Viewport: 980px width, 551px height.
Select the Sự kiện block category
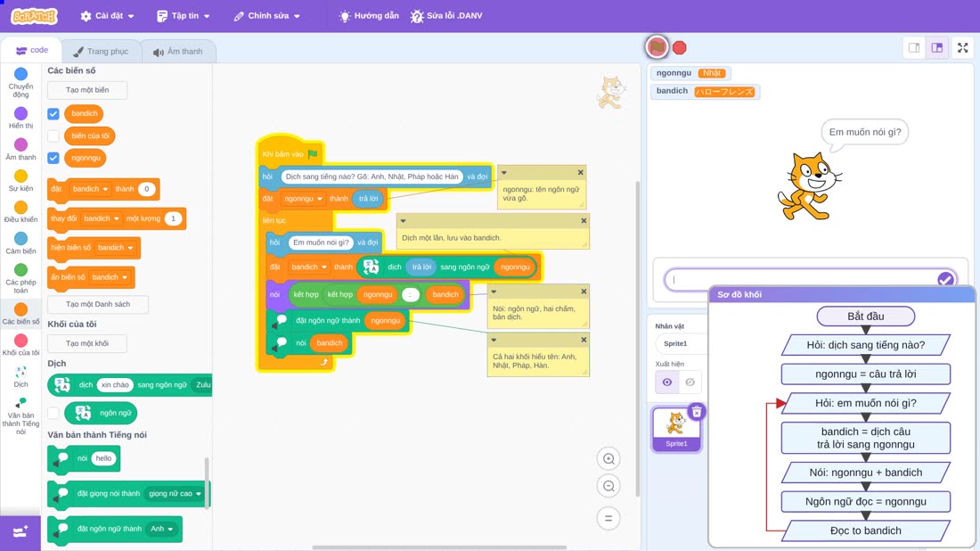pyautogui.click(x=20, y=180)
